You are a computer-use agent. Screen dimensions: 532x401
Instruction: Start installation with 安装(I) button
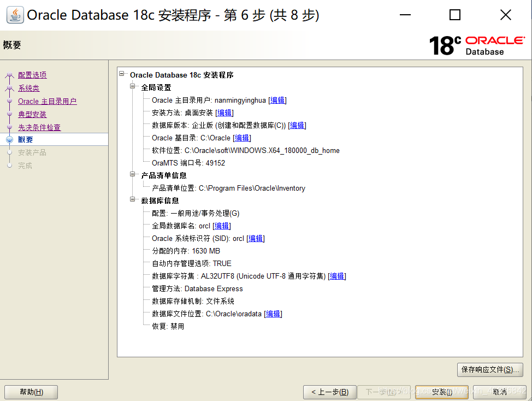point(442,392)
